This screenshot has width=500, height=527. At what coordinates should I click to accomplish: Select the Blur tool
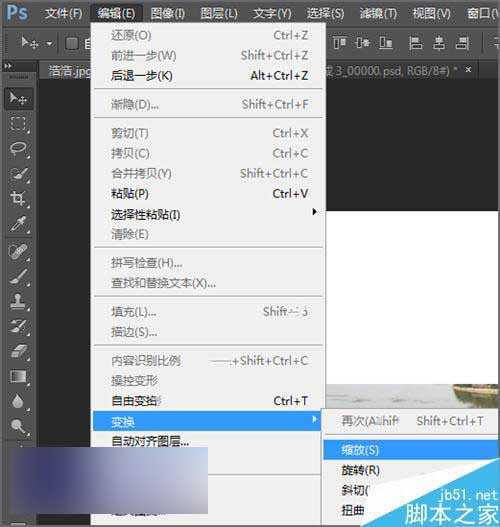(18, 401)
